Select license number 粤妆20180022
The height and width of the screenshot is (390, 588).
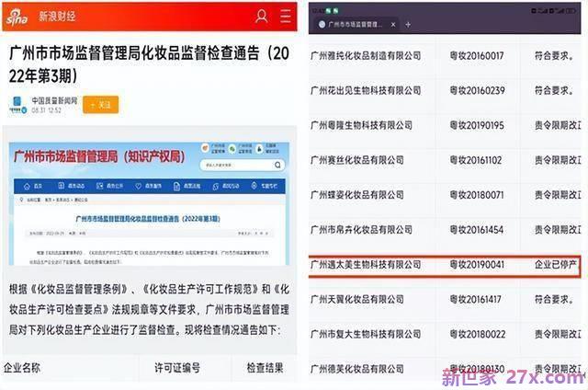pyautogui.click(x=478, y=334)
